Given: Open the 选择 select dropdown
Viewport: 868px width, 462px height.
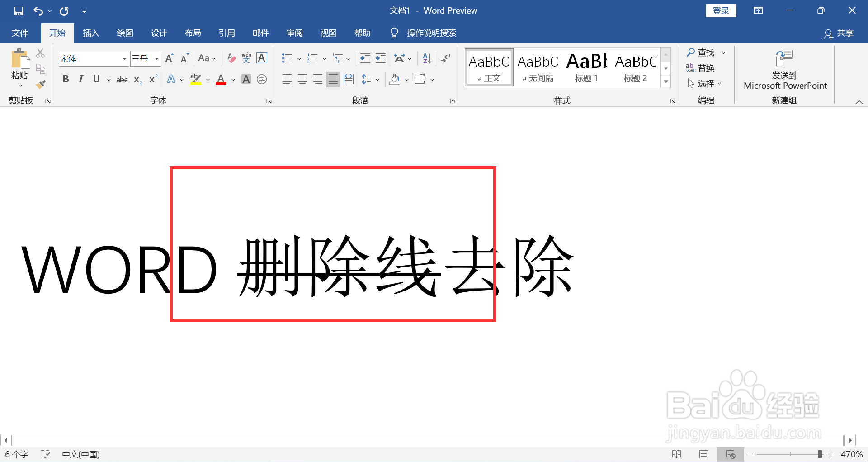Looking at the screenshot, I should (704, 84).
